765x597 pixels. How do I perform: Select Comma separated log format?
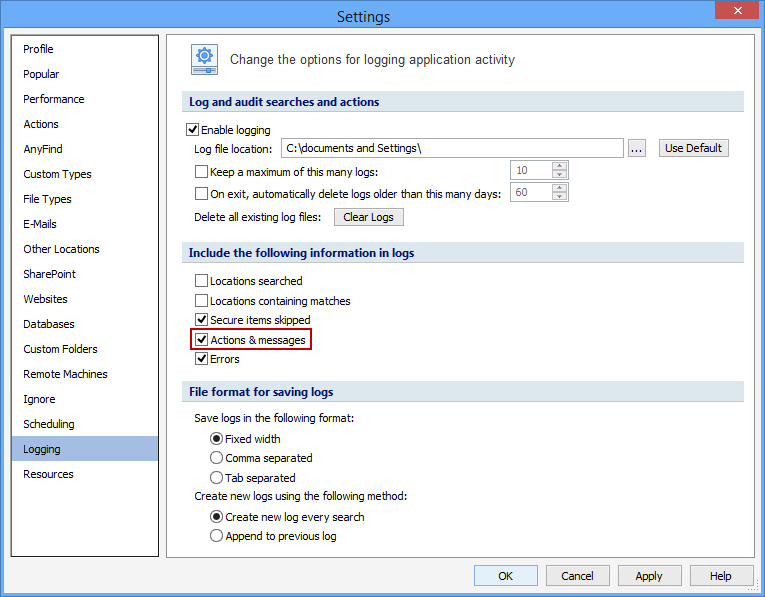coord(216,458)
